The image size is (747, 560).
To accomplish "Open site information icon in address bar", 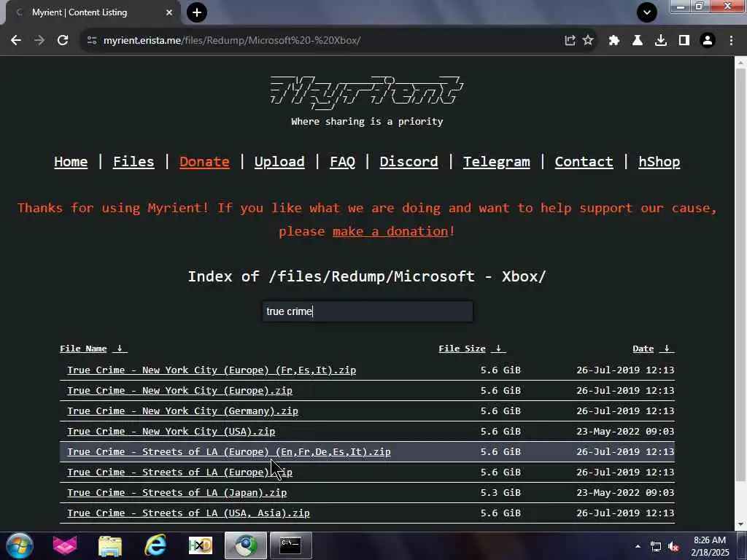I will tap(92, 41).
